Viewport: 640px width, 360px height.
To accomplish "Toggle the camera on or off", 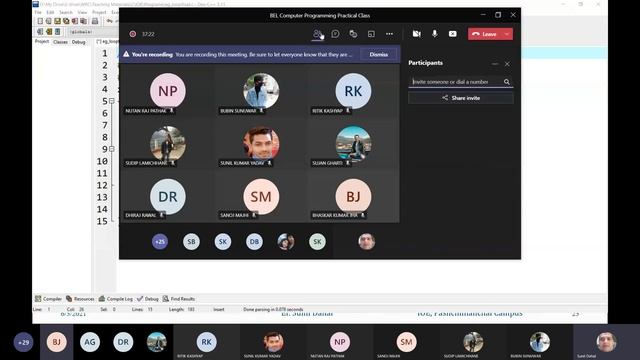I will [416, 34].
